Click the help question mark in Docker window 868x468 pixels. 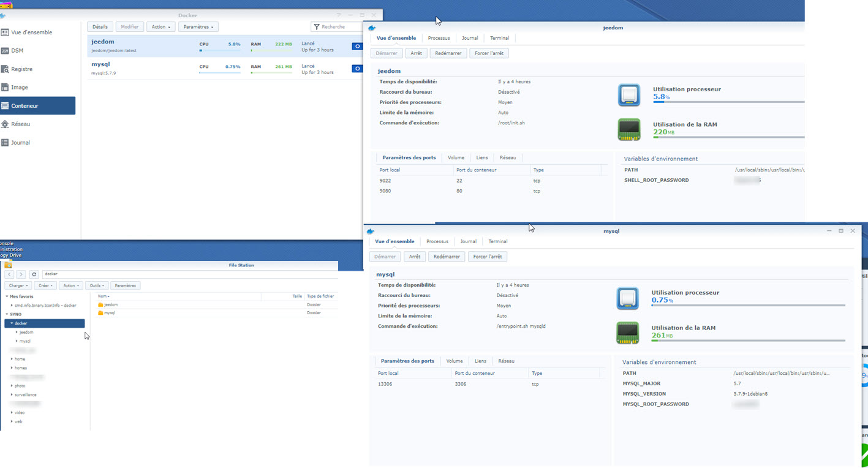coord(339,15)
